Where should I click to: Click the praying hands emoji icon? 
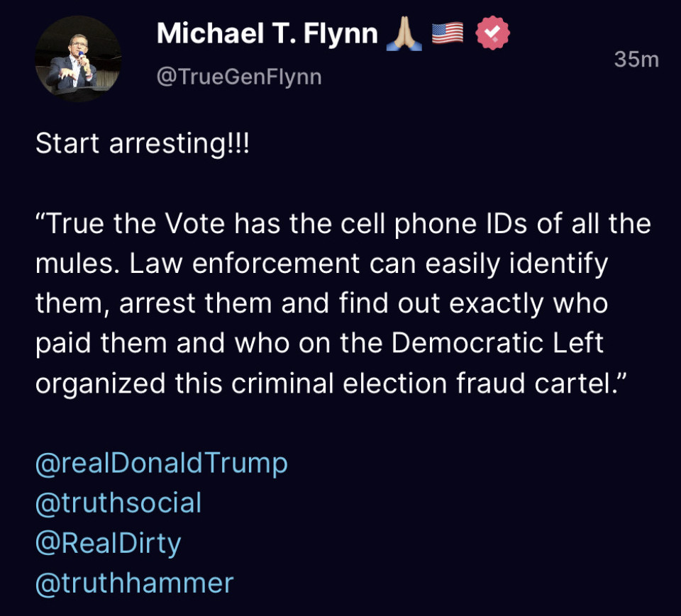click(404, 33)
